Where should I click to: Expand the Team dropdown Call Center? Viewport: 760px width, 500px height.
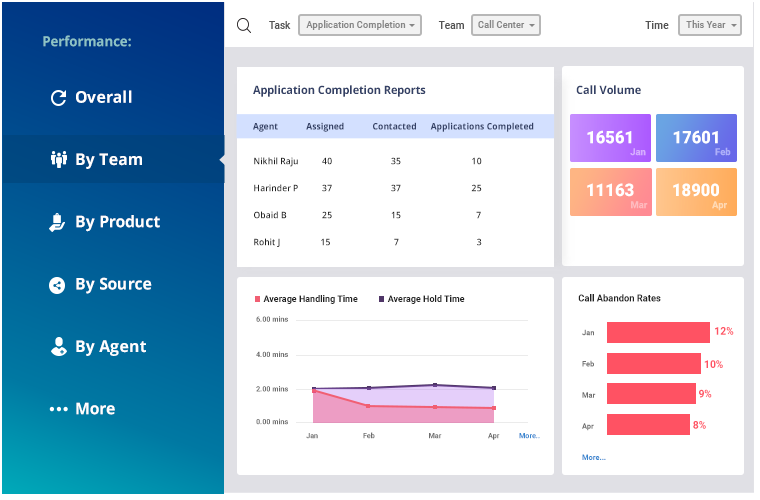pyautogui.click(x=506, y=25)
